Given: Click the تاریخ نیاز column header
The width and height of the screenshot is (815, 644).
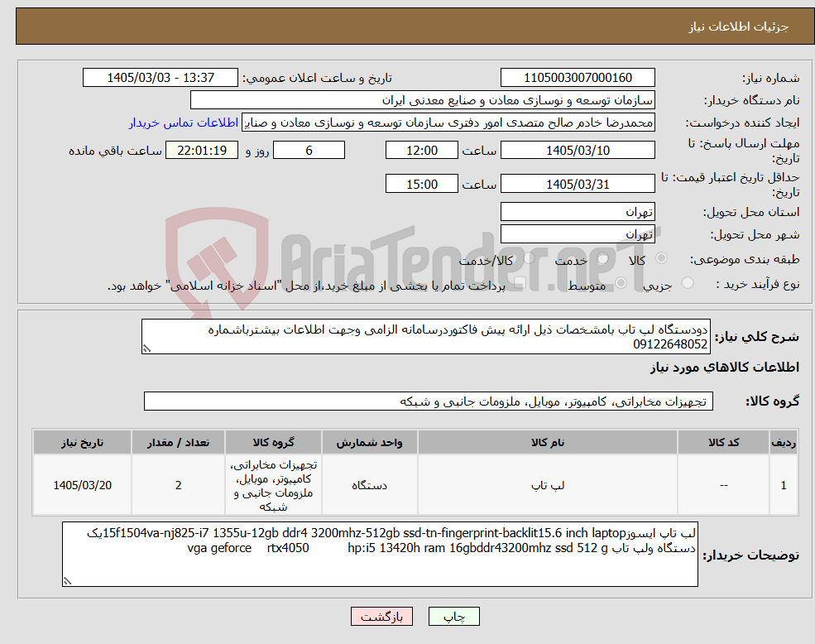Looking at the screenshot, I should click(x=82, y=442).
